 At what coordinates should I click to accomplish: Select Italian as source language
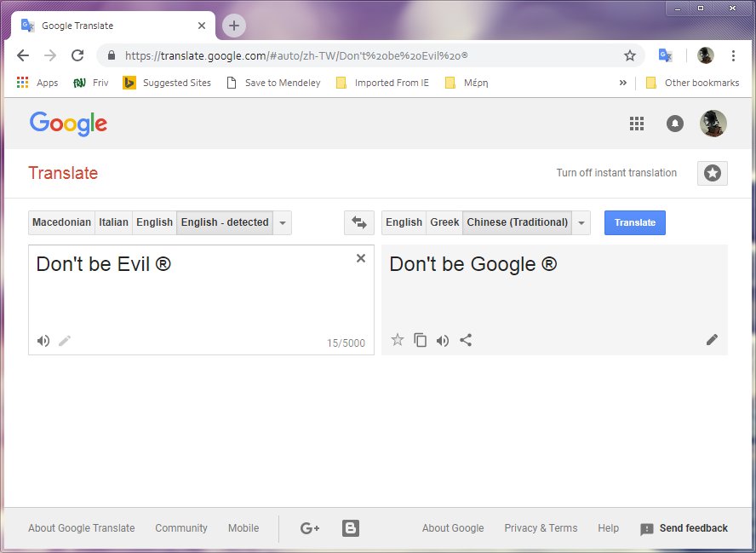pyautogui.click(x=114, y=222)
